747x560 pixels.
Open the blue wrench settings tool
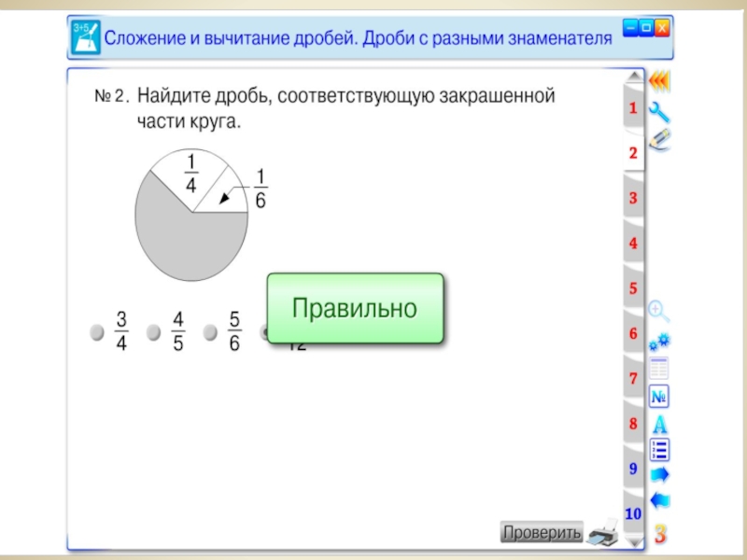659,113
